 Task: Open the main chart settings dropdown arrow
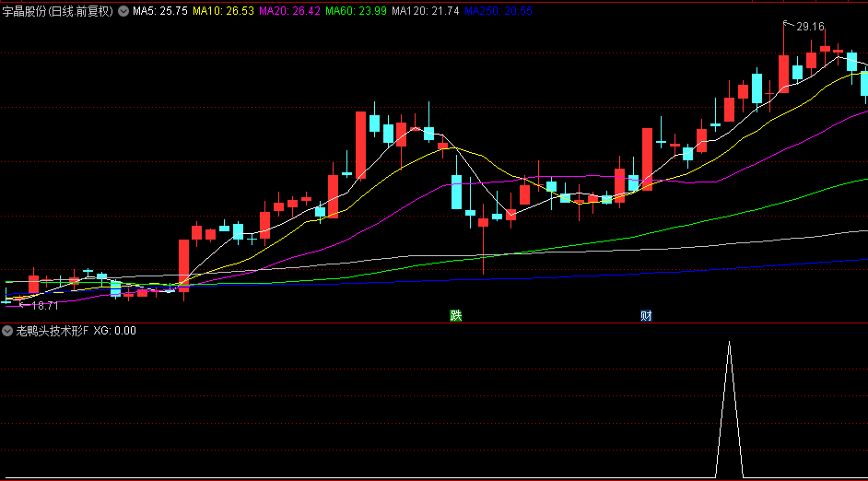[123, 11]
